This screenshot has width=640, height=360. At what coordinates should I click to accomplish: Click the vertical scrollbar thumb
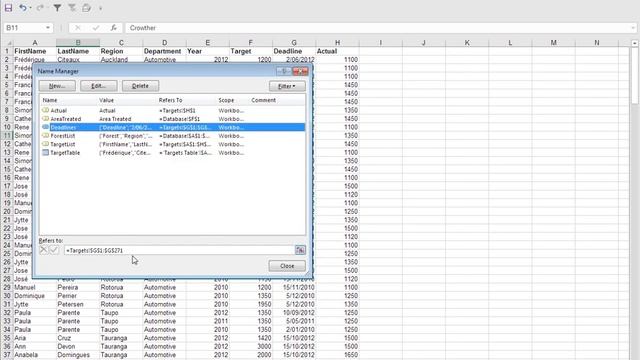634,76
